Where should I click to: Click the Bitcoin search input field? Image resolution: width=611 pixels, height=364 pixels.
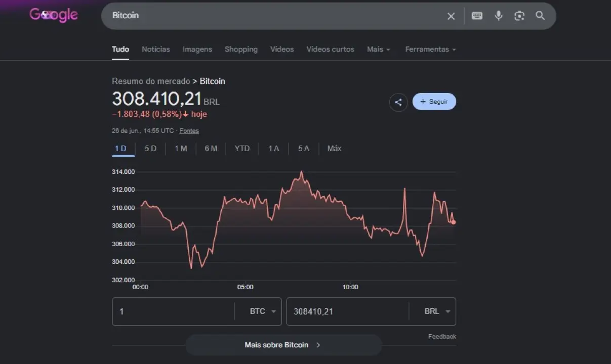coord(273,16)
